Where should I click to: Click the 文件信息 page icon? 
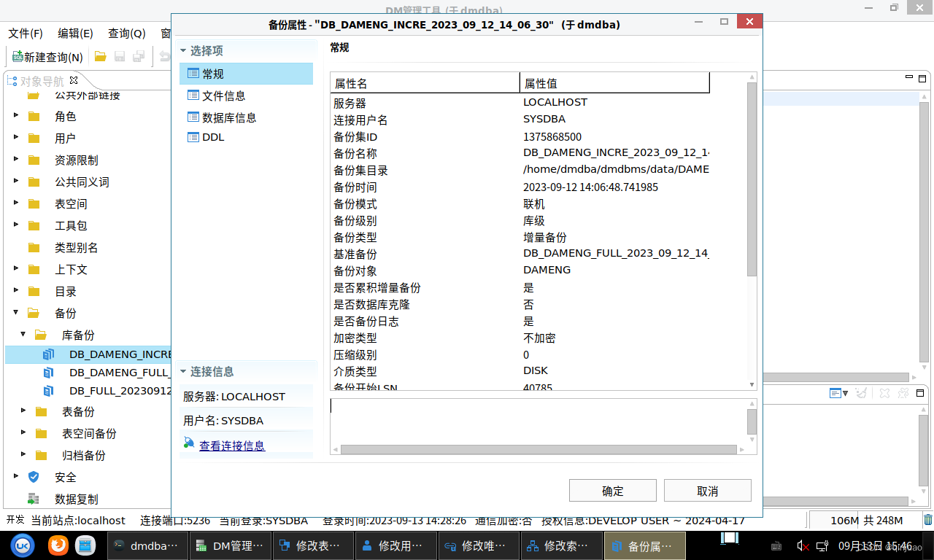[193, 96]
